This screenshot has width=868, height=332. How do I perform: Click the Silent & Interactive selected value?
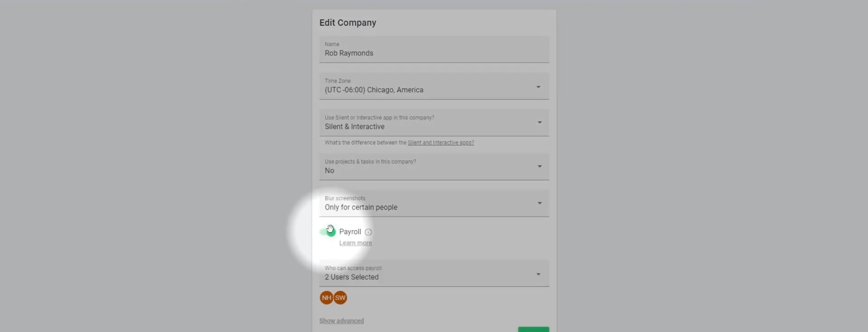pos(354,127)
